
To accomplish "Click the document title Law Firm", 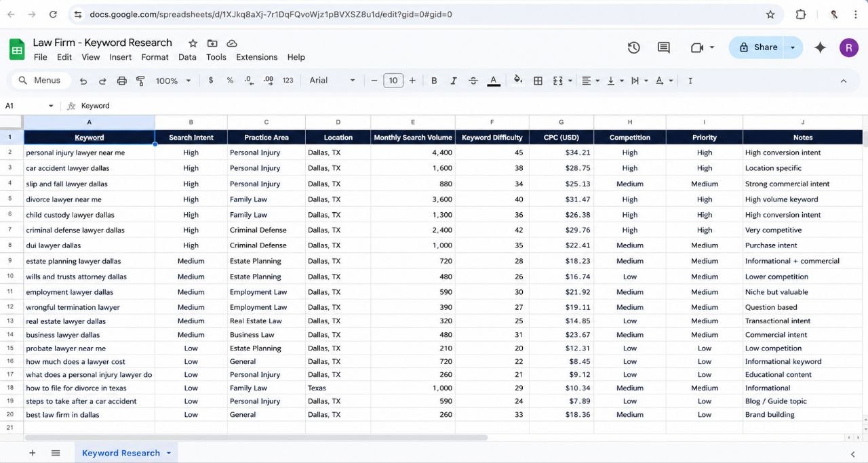I will click(102, 43).
